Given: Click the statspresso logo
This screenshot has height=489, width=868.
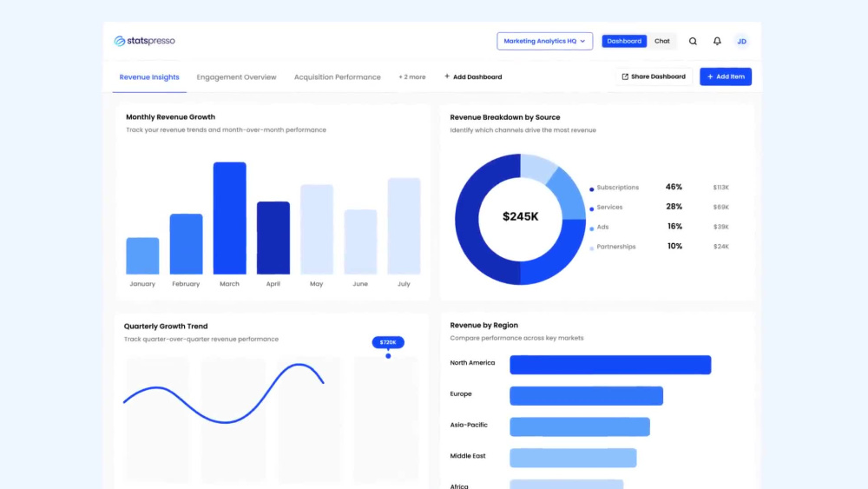Looking at the screenshot, I should pyautogui.click(x=144, y=41).
